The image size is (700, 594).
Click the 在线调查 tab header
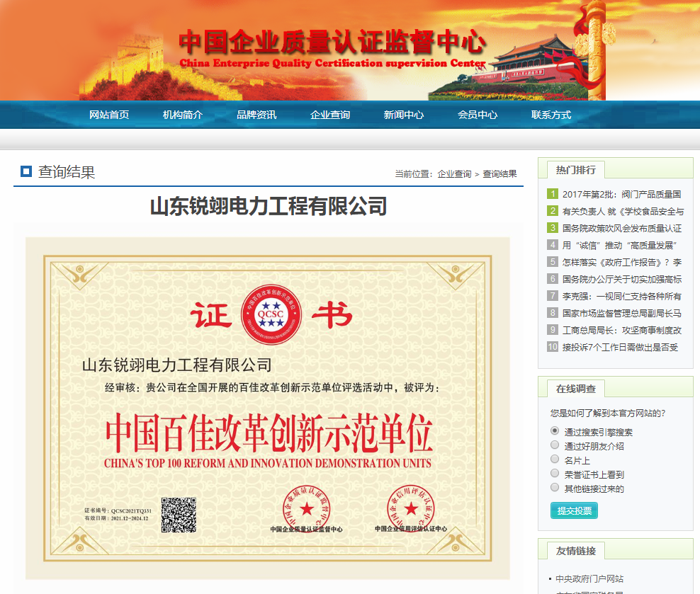click(575, 389)
